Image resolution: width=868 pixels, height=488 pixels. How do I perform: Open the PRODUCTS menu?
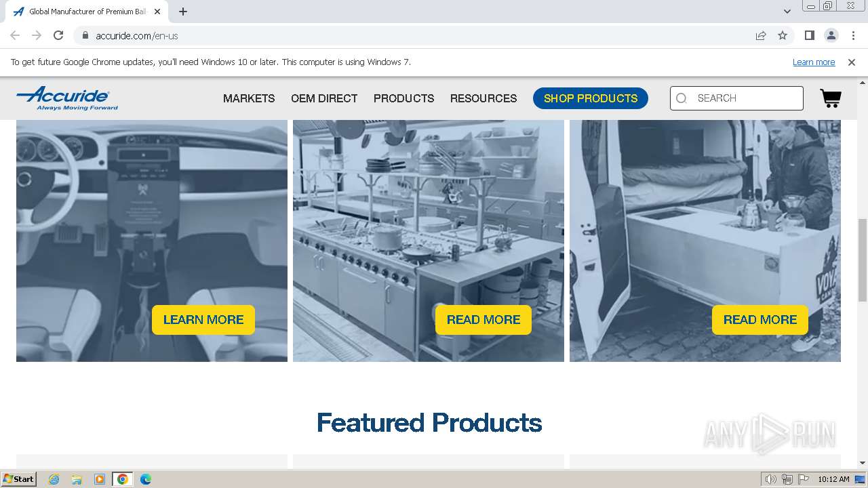(x=403, y=98)
